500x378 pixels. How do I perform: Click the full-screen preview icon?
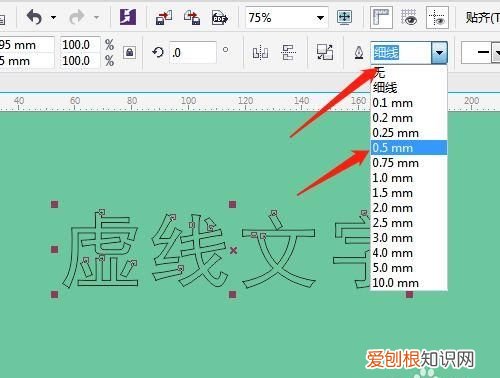(344, 17)
